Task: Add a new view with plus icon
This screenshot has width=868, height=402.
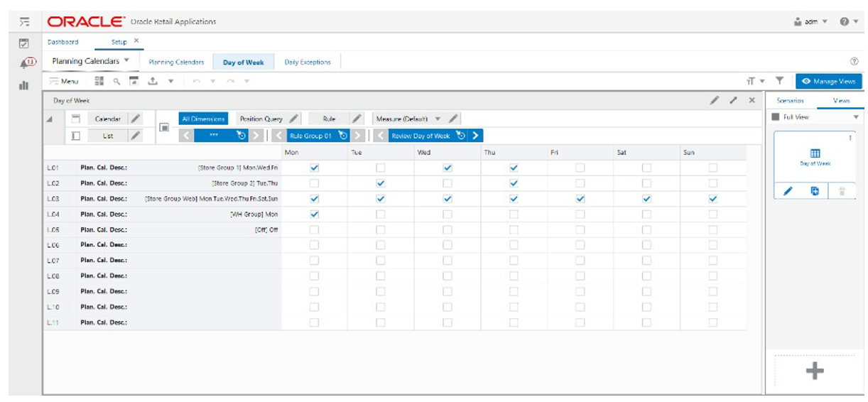Action: [815, 370]
